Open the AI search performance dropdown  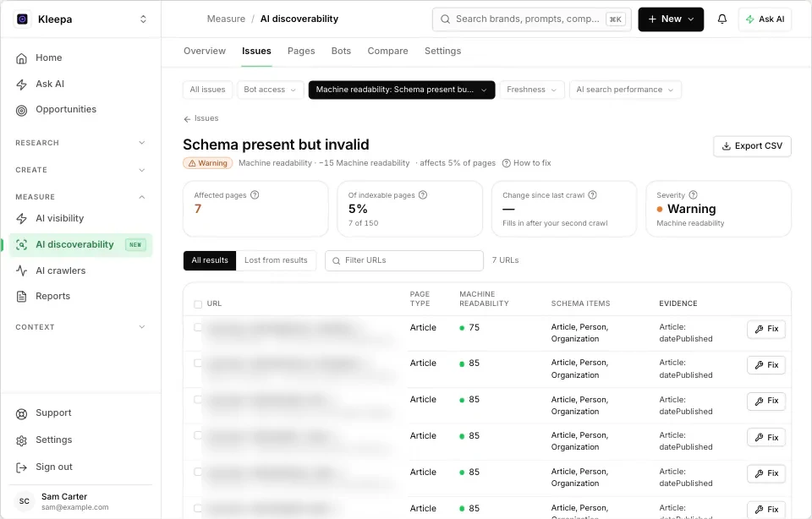625,90
